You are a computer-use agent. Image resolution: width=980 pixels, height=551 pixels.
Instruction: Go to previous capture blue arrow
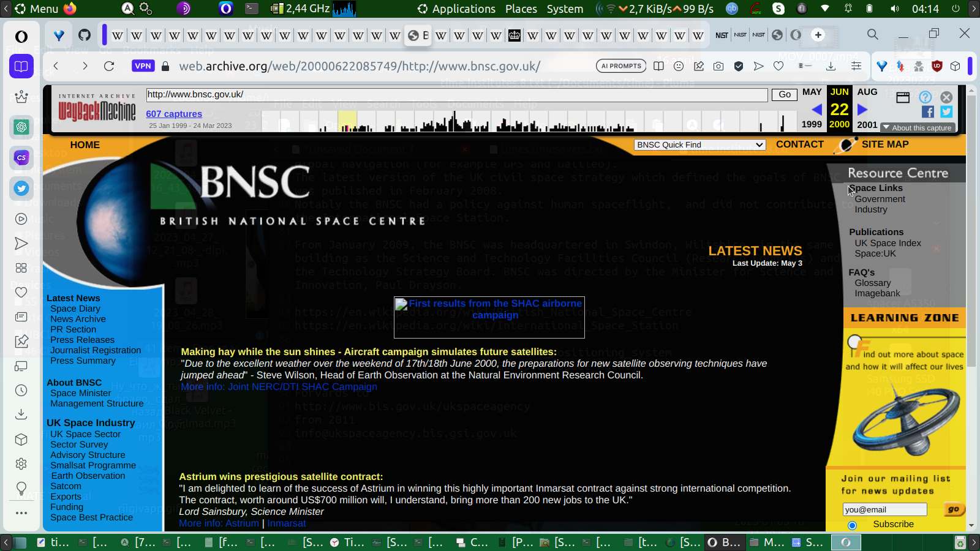(816, 110)
